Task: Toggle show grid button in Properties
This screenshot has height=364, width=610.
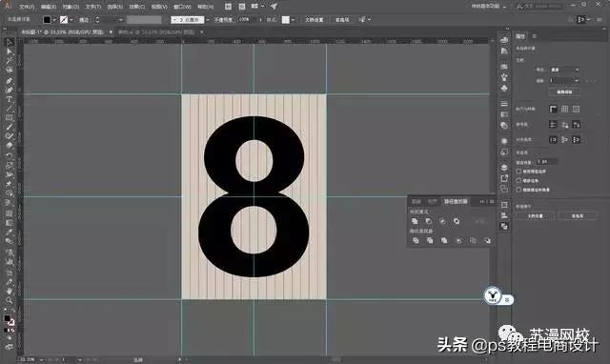Action: (x=564, y=110)
